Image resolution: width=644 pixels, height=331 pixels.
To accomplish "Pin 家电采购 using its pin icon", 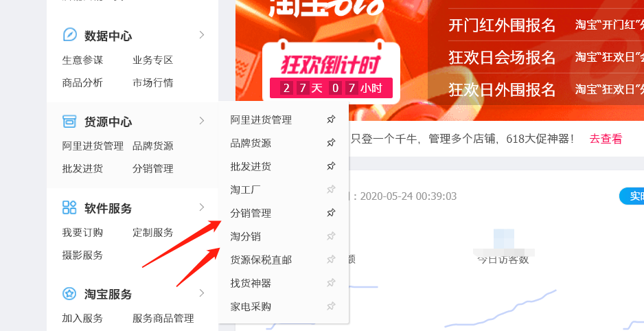I will (331, 306).
